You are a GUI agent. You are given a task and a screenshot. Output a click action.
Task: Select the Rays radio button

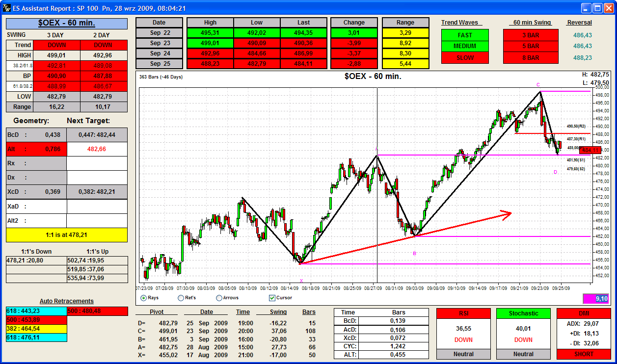pyautogui.click(x=144, y=298)
